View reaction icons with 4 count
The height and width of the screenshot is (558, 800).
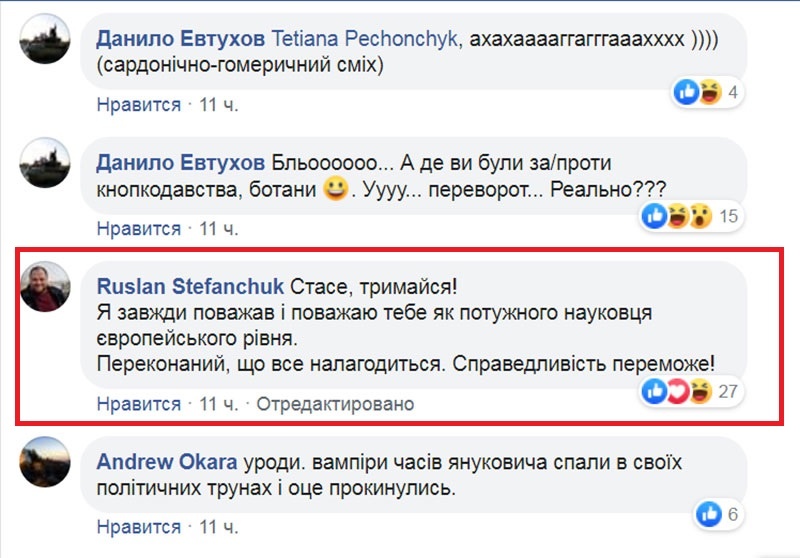pyautogui.click(x=698, y=93)
